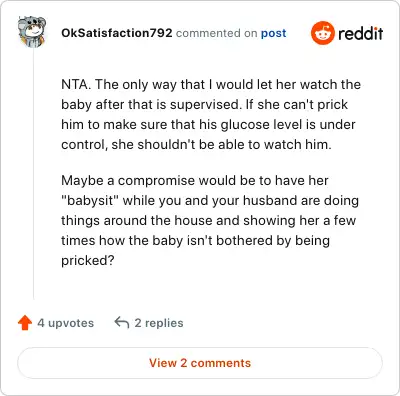Click the reddit wordmark text logo
Screen dimensions: 400x396
360,33
